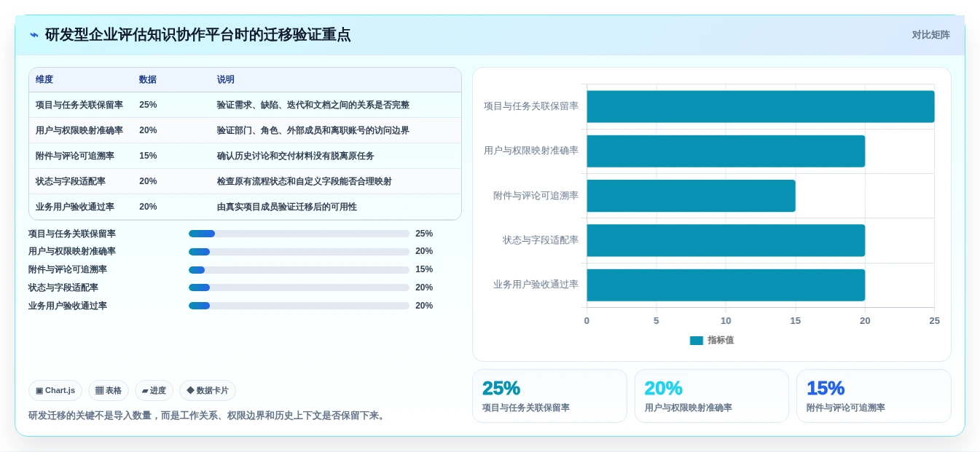Click the 15% value in the table

point(148,156)
